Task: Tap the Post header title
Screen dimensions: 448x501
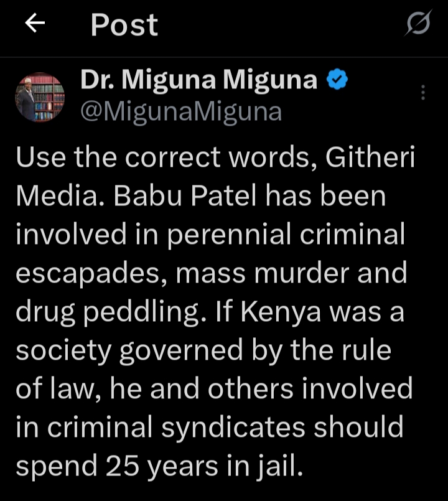Action: pyautogui.click(x=124, y=25)
